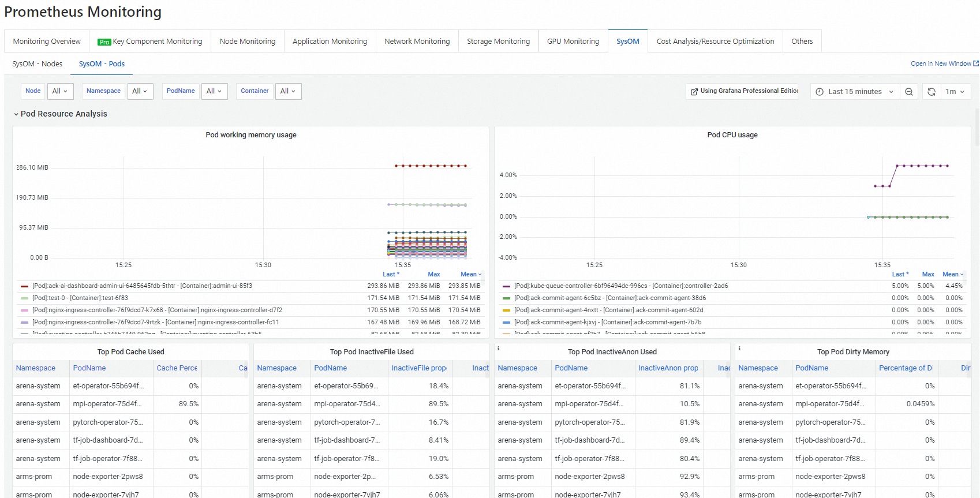Open the Key Component Monitoring Pro tab

[150, 42]
